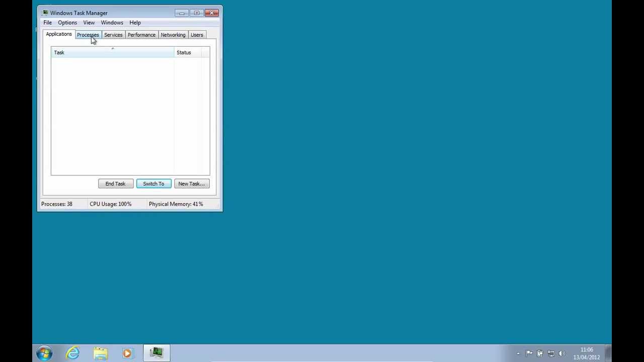644x362 pixels.
Task: Open the Windows Start menu orb
Action: pyautogui.click(x=44, y=353)
